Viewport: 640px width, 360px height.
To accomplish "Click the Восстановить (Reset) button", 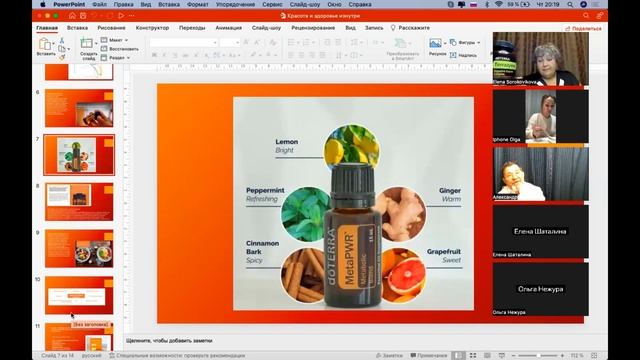I will pyautogui.click(x=120, y=49).
